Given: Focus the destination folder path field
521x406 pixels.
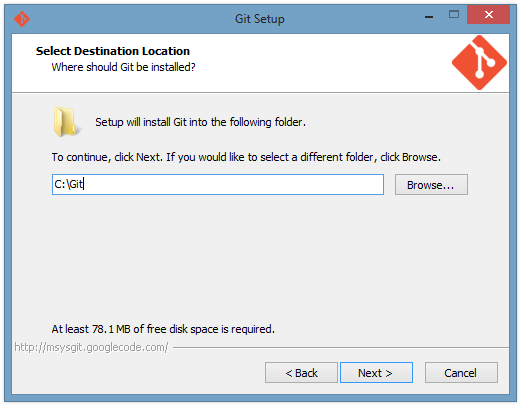Looking at the screenshot, I should [x=218, y=185].
